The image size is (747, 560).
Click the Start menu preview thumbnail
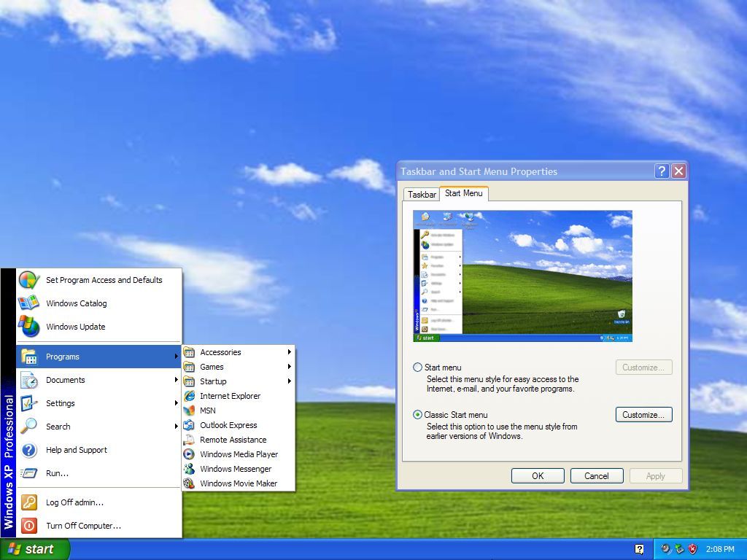click(x=522, y=275)
